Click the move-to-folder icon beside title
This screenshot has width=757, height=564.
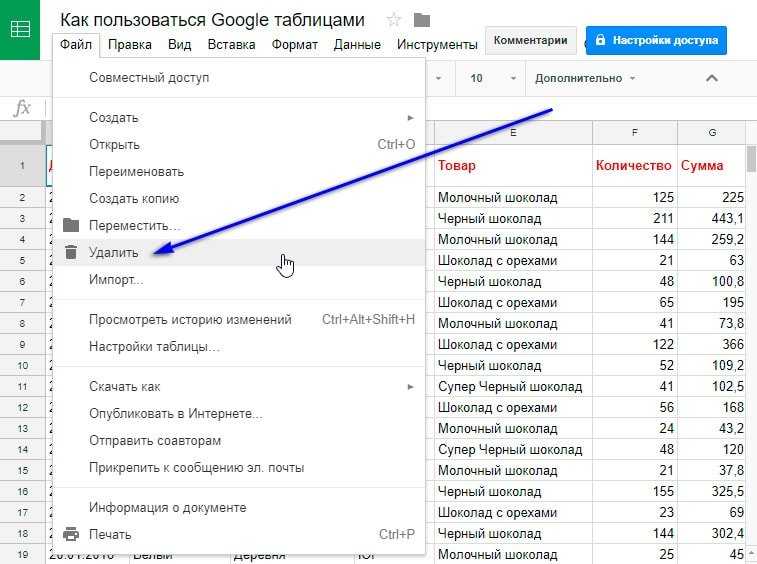pos(422,20)
